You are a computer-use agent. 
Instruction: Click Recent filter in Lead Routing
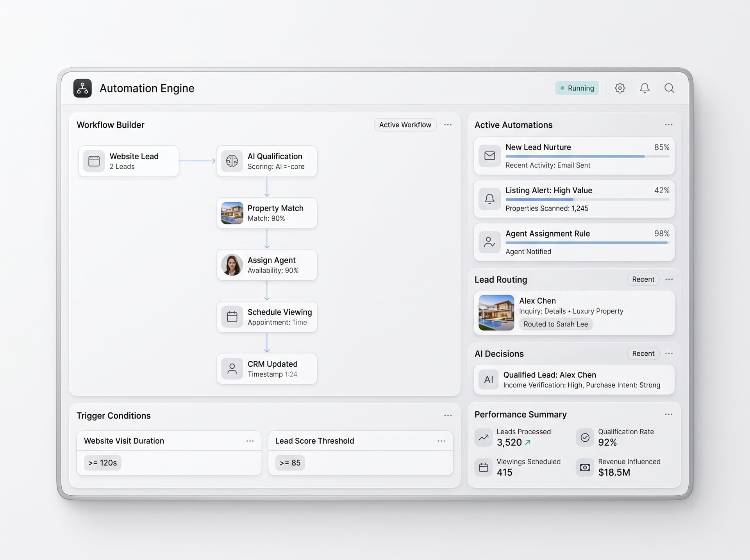643,279
